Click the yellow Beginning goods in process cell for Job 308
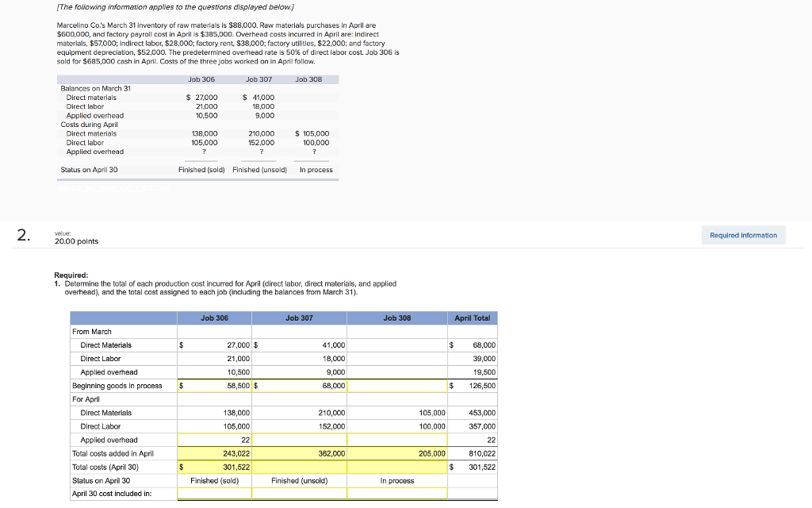Viewport: 812px width, 508px height. [396, 385]
